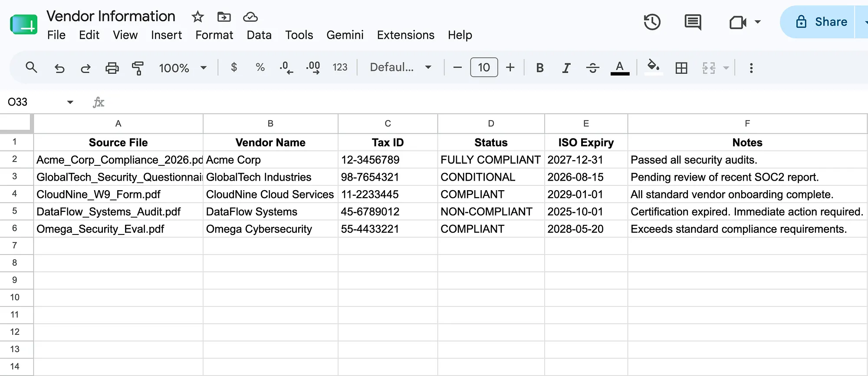
Task: Open the Extensions menu
Action: click(x=405, y=35)
